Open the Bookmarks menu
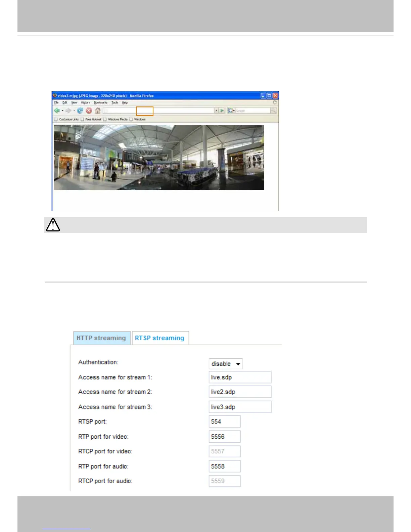Image resolution: width=411 pixels, height=532 pixels. tap(101, 102)
